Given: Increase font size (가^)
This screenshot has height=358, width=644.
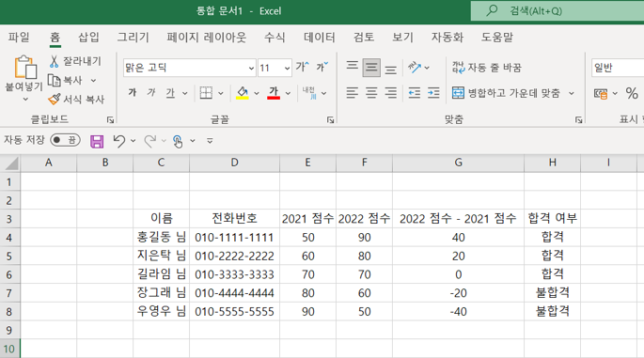Looking at the screenshot, I should 302,67.
